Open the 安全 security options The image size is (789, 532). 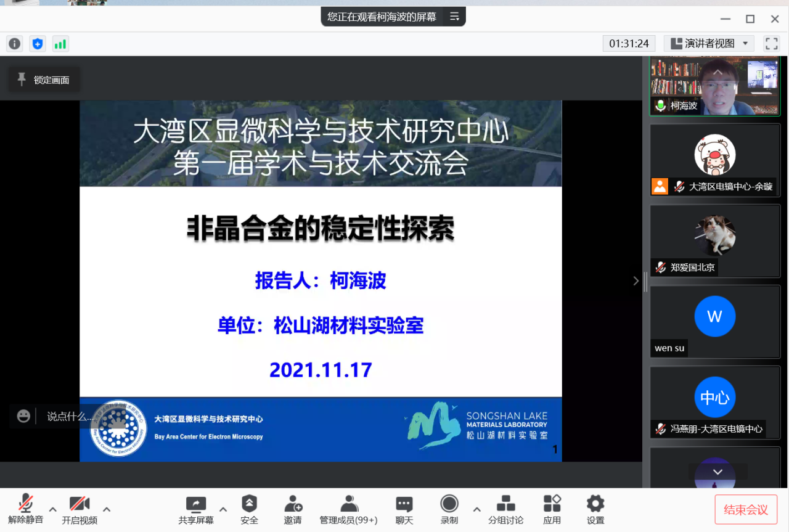click(249, 509)
